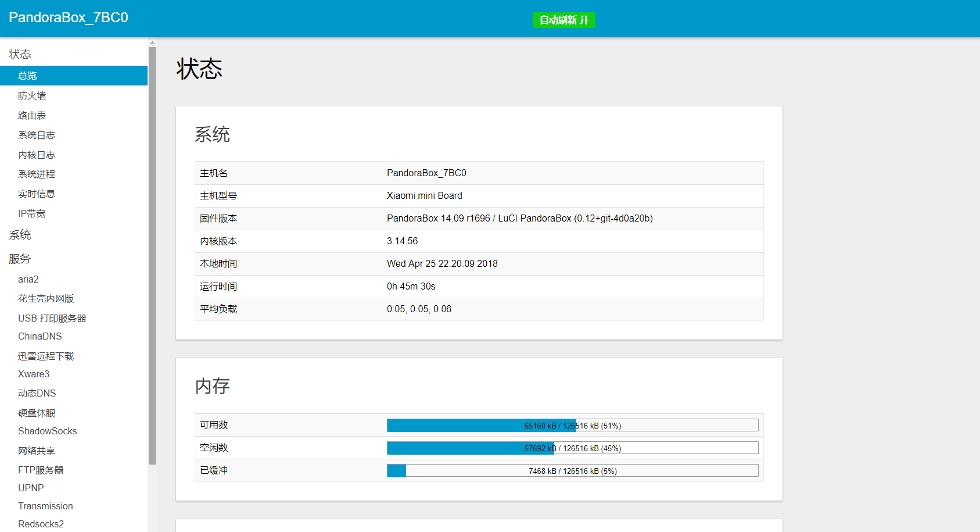The width and height of the screenshot is (980, 532).
Task: Select hostname value PandoraBox_7BC0 in table
Action: point(426,173)
